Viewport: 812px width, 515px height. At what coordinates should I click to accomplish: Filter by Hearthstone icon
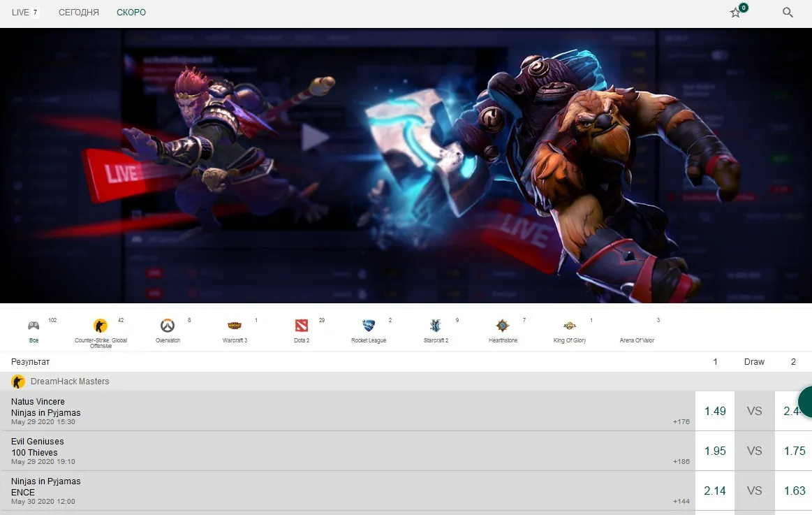[x=502, y=326]
